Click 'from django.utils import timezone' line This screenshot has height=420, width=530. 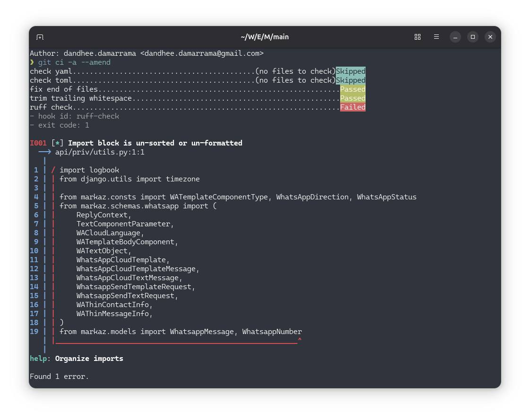(x=129, y=179)
